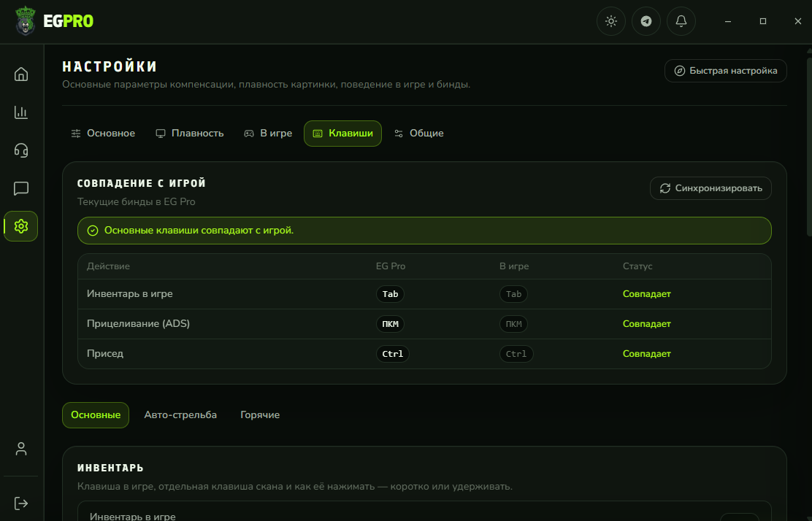Open the chat bubble sidebar icon

[x=20, y=188]
